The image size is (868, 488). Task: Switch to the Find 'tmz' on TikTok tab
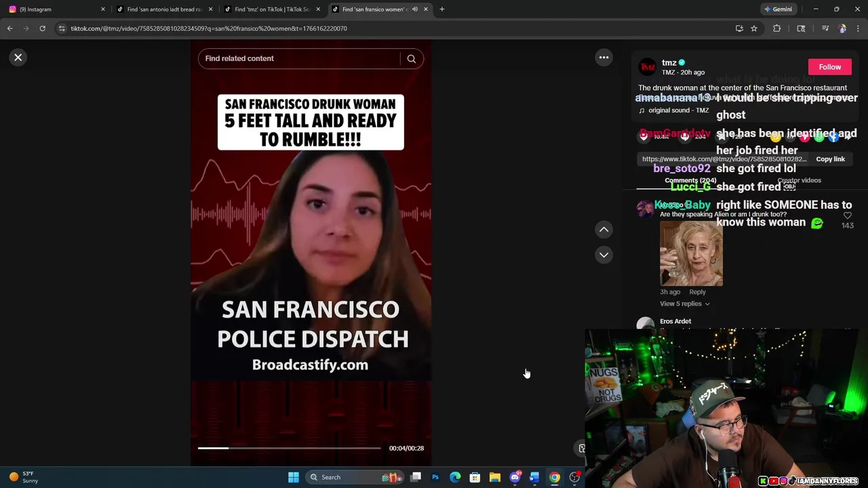272,9
